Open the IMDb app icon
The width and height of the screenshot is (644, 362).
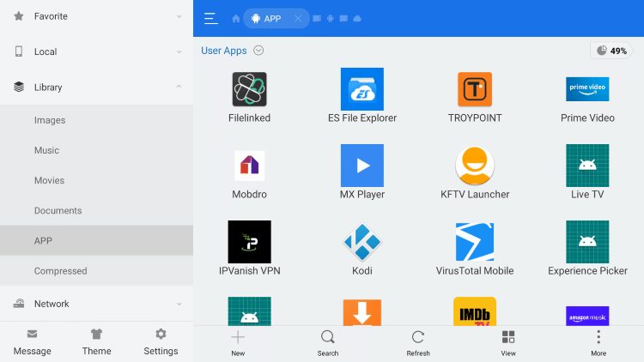pyautogui.click(x=474, y=311)
